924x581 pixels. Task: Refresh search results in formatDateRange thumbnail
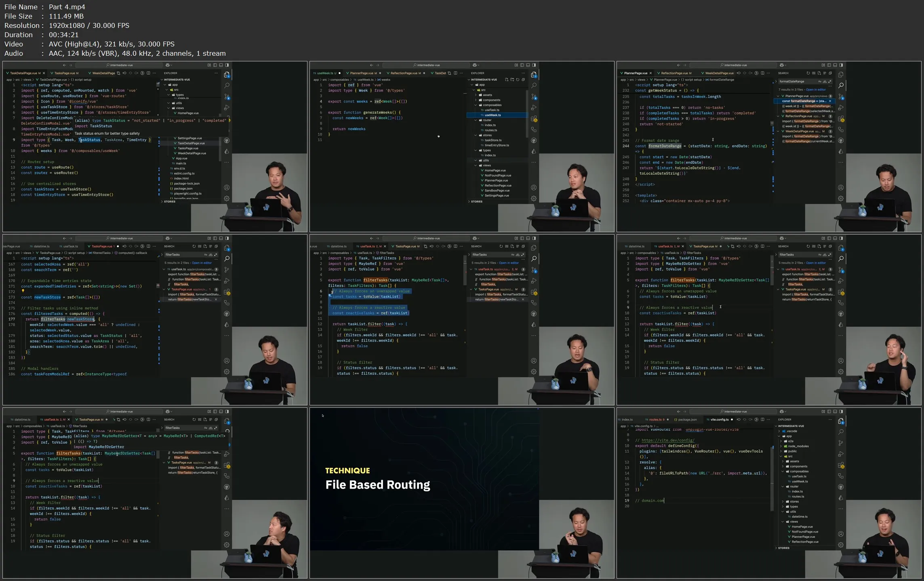808,73
